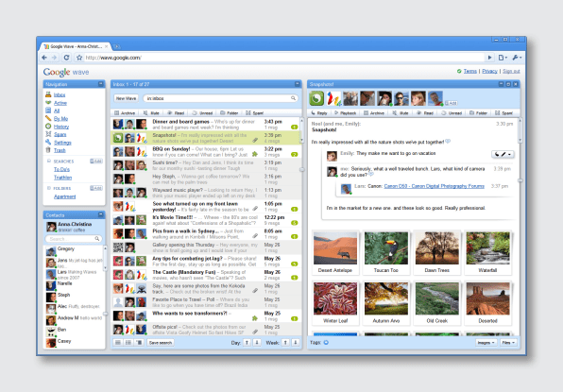The height and width of the screenshot is (392, 563).
Task: Bookmark the page with the star icon
Action: coord(79,58)
